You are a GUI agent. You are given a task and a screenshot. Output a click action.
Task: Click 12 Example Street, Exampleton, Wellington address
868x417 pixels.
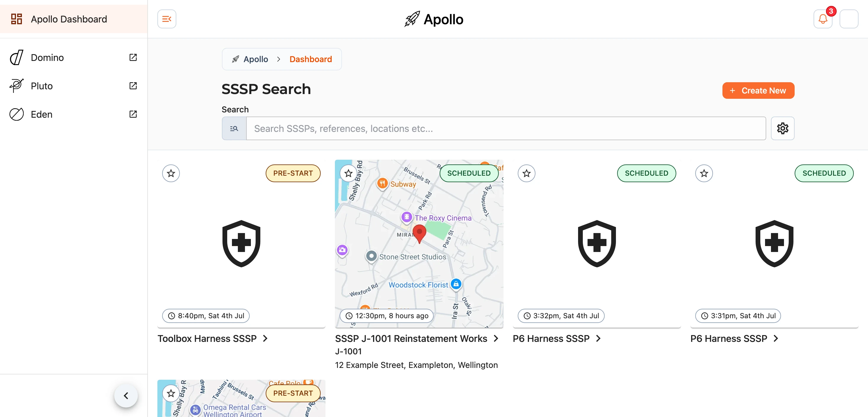(416, 365)
